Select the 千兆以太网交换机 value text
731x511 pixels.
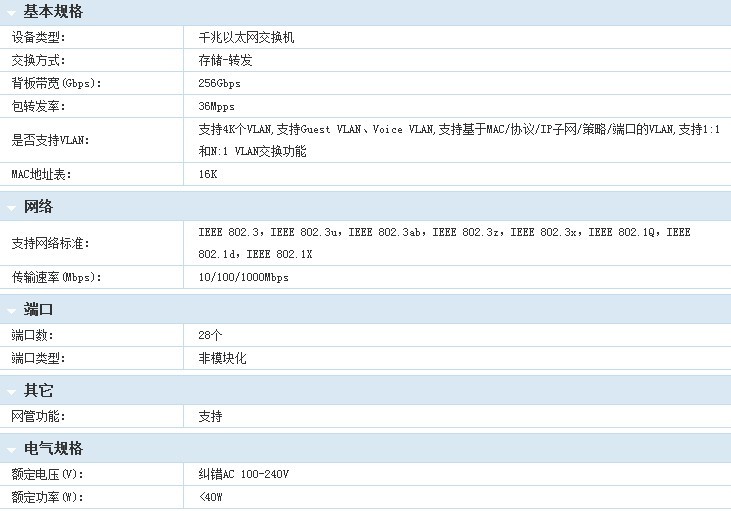click(246, 37)
